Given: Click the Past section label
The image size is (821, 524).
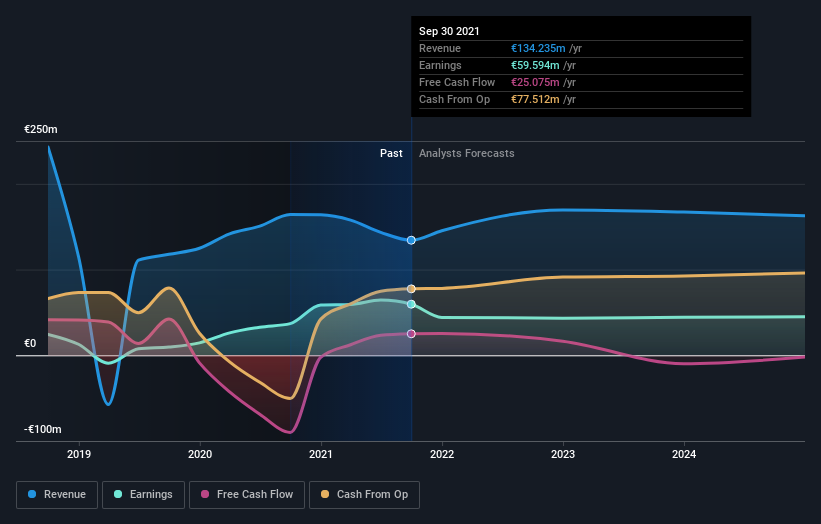Looking at the screenshot, I should pos(391,153).
